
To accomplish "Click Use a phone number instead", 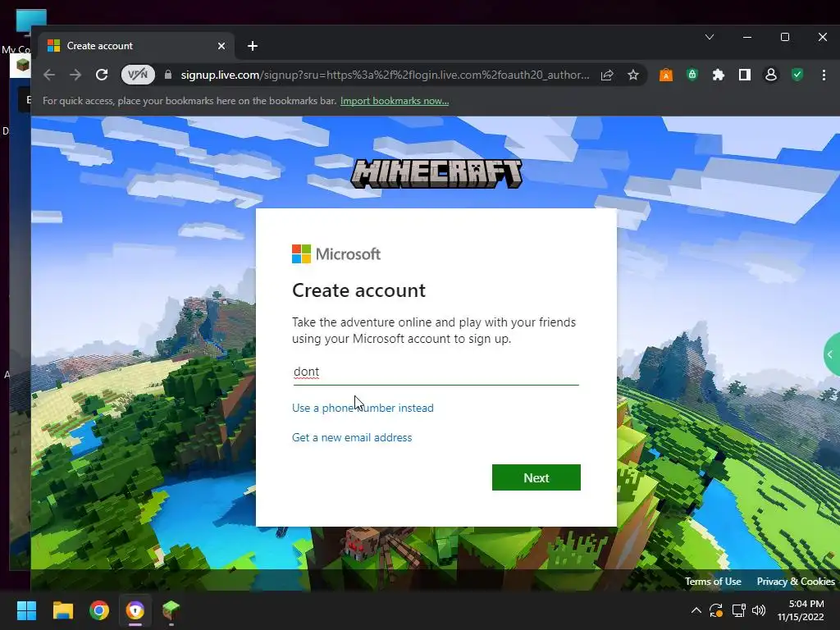I will pos(363,409).
